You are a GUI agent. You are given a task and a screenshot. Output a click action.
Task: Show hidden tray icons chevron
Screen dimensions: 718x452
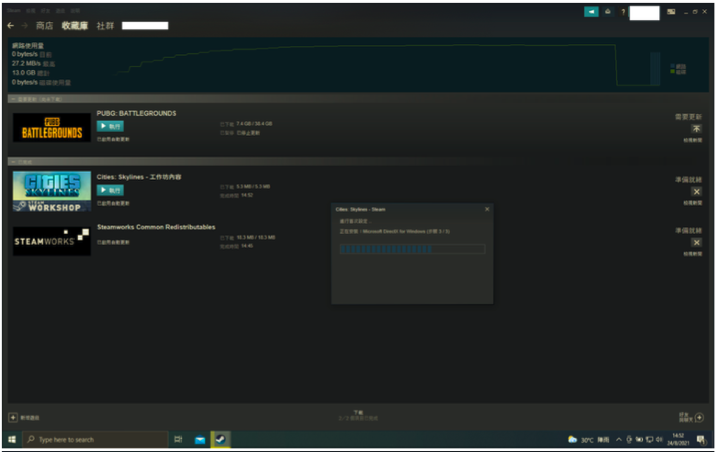coord(619,440)
